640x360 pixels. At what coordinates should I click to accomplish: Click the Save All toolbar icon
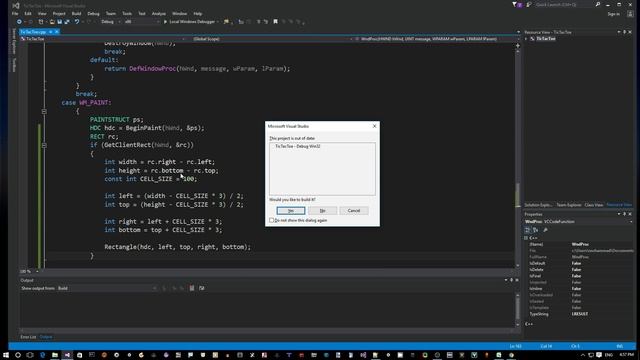[x=67, y=22]
